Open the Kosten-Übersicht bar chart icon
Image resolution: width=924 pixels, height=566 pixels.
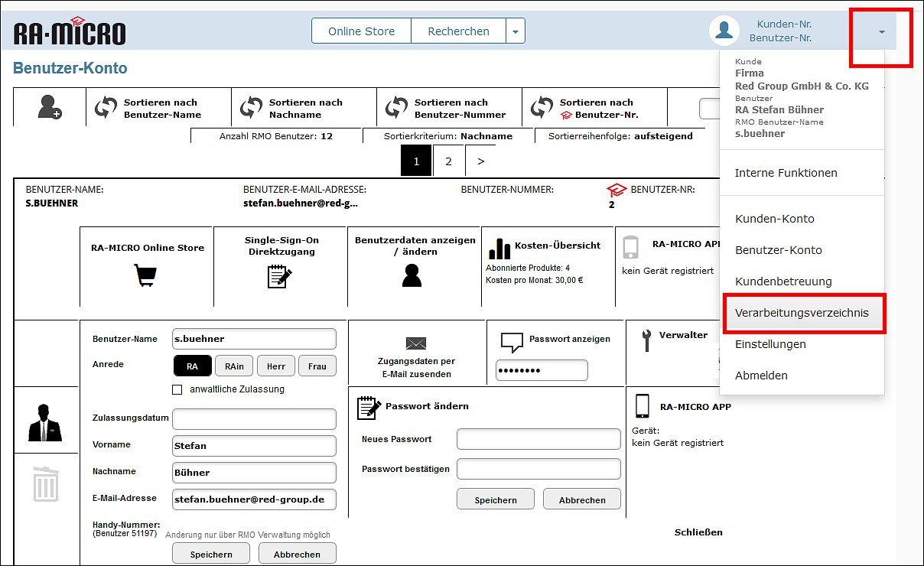(x=499, y=247)
